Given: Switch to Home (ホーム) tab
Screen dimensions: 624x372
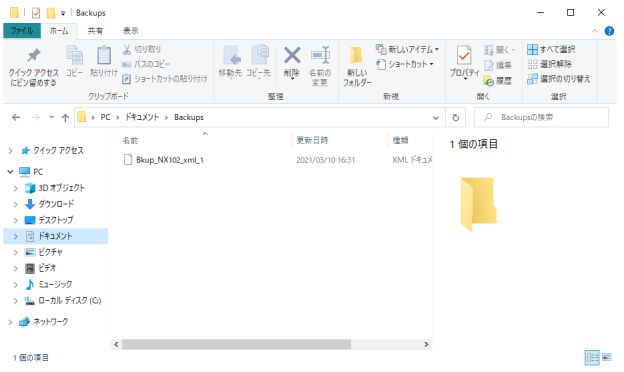Looking at the screenshot, I should tap(59, 31).
